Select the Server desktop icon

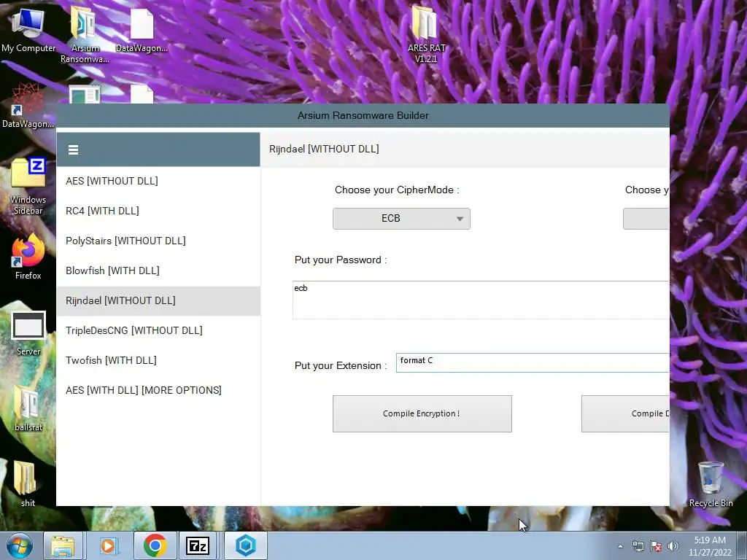coord(28,333)
